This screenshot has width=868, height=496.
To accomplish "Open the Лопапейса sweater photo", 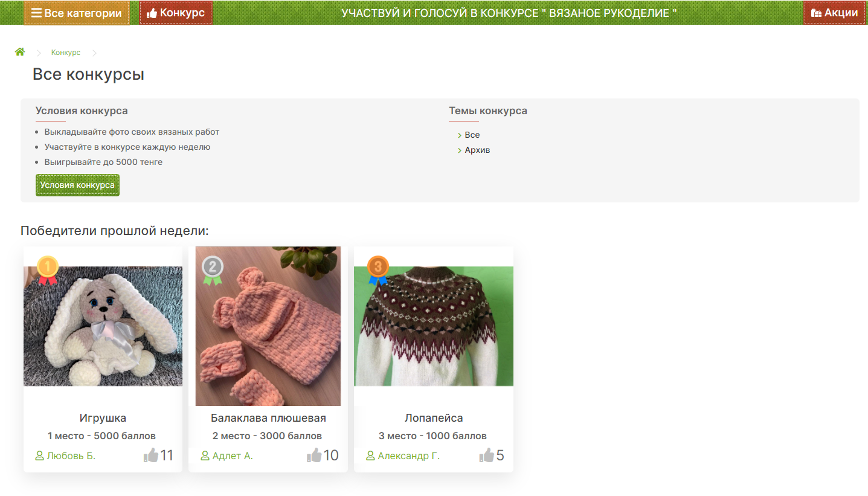I will (434, 326).
